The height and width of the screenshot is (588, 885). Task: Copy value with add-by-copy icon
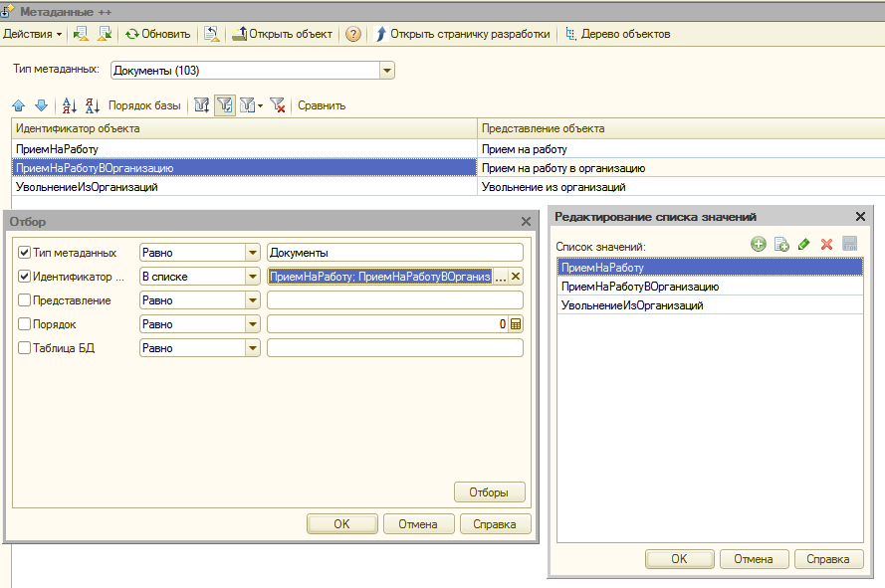781,244
